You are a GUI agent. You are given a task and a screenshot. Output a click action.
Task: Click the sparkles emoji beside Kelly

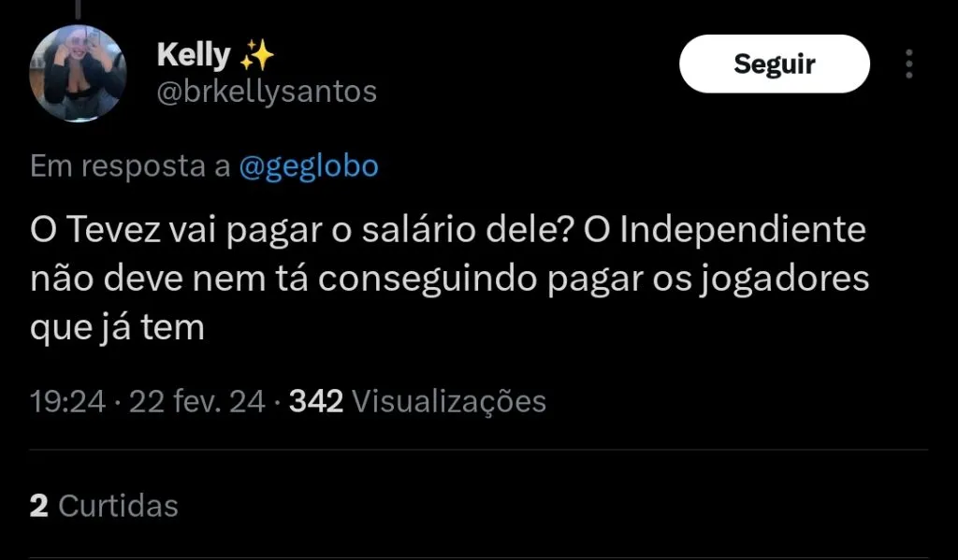[x=256, y=55]
